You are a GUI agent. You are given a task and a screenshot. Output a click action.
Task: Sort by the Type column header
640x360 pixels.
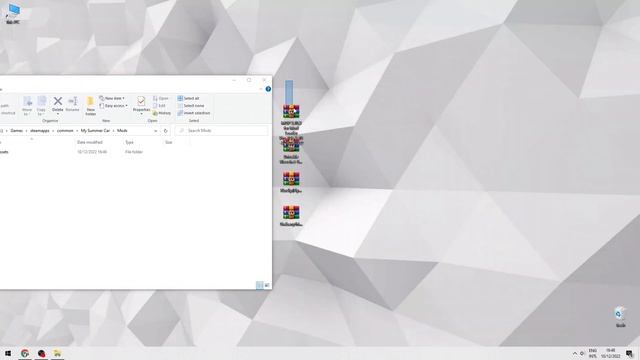click(129, 142)
